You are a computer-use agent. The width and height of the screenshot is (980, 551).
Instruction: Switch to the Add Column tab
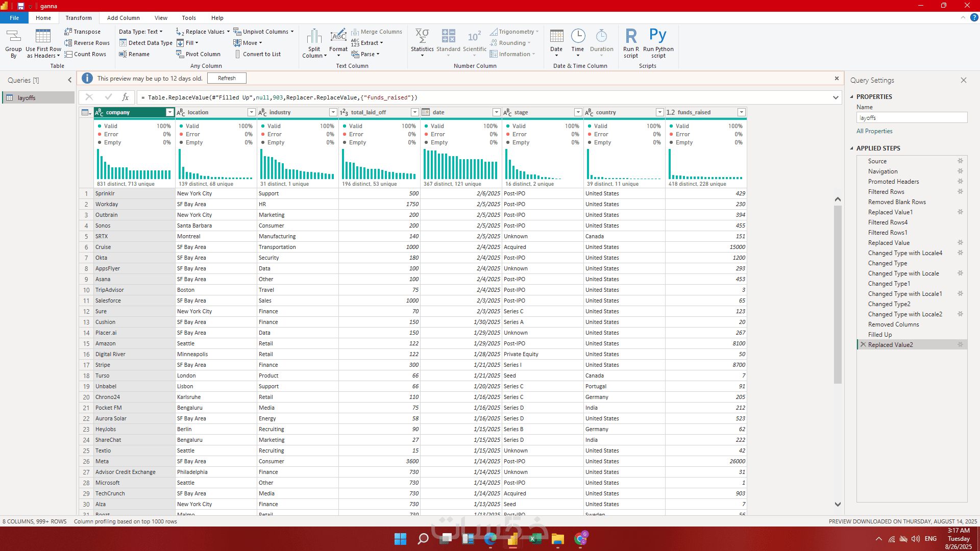point(123,18)
